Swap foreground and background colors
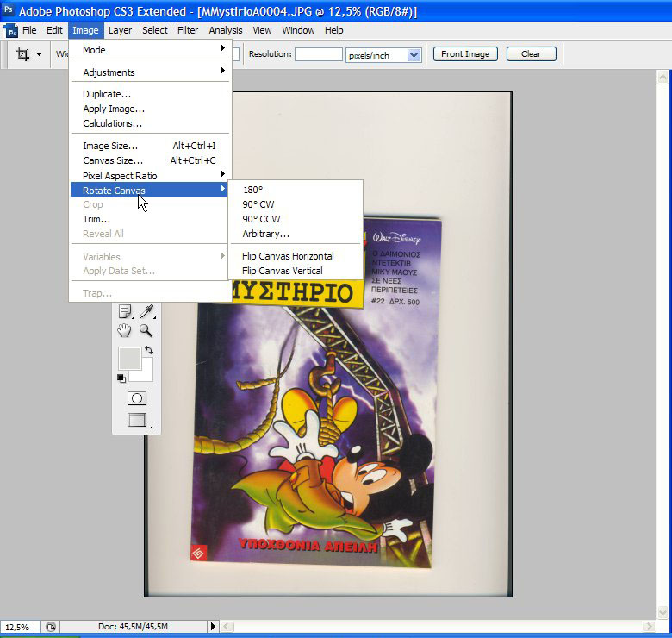This screenshot has height=638, width=672. [149, 350]
